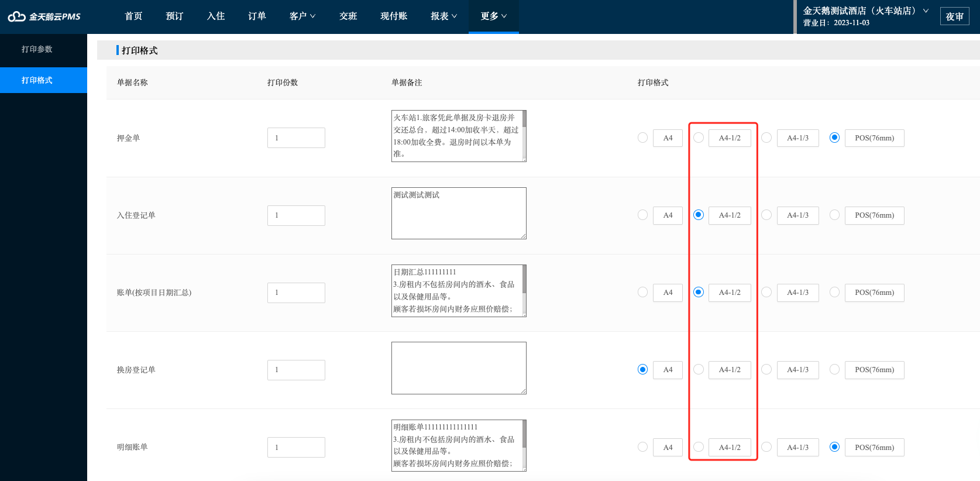Select A4 radio for 换房登记单
The image size is (980, 481).
click(x=642, y=369)
